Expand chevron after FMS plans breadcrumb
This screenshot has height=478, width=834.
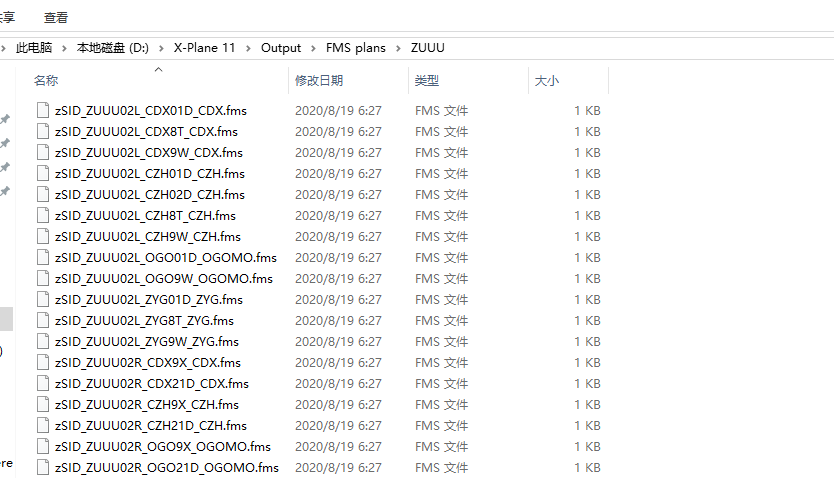pyautogui.click(x=398, y=48)
